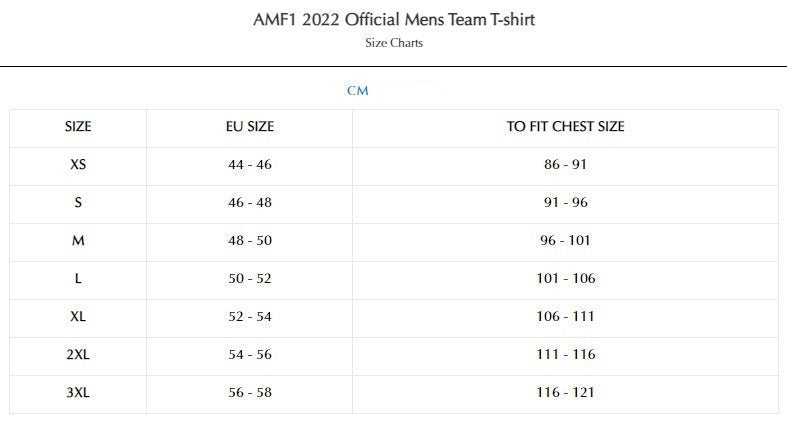Viewport: 787px width, 432px height.
Task: Click EU size cell 48 - 50
Action: click(250, 240)
